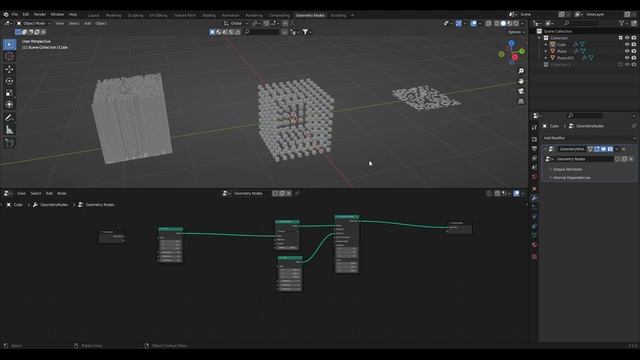Open the viewport Options dropdown
This screenshot has width=640, height=360.
click(x=516, y=32)
